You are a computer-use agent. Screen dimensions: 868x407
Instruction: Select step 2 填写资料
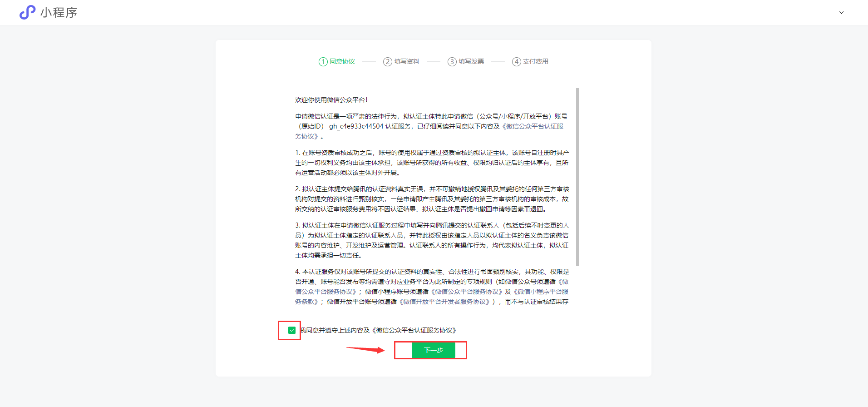click(401, 61)
